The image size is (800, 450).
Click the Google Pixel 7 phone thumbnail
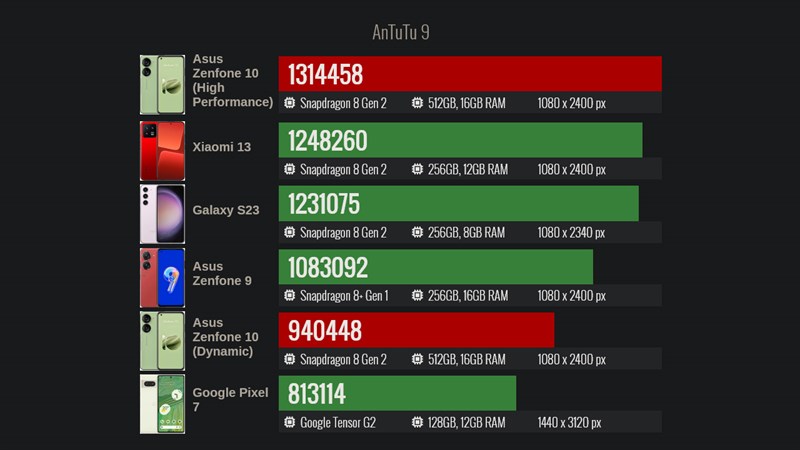[162, 404]
